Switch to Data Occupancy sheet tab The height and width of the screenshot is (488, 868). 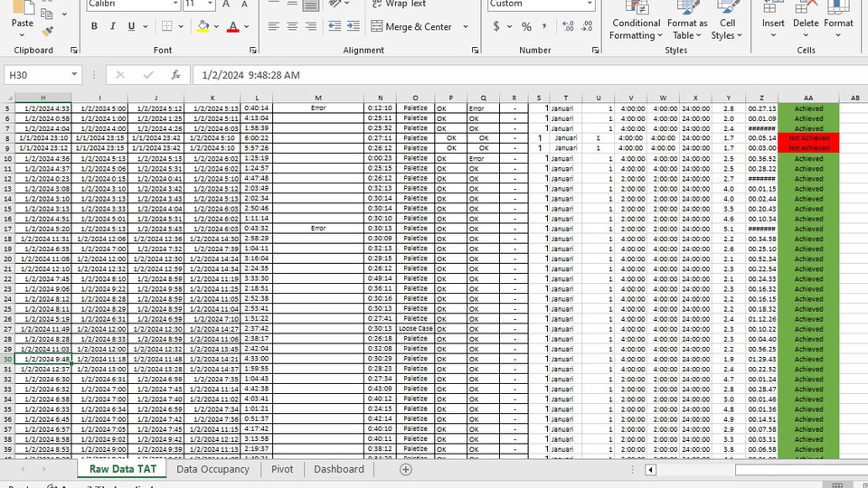[x=212, y=469]
